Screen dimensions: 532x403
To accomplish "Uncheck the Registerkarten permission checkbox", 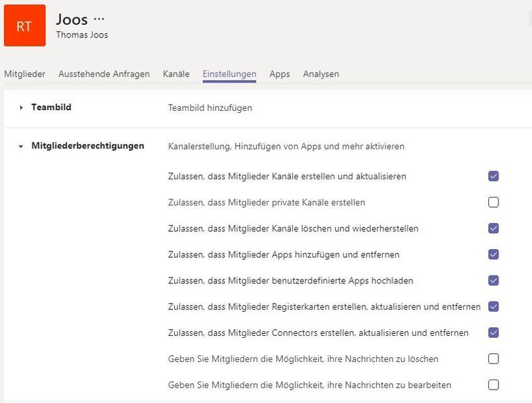I will [493, 307].
